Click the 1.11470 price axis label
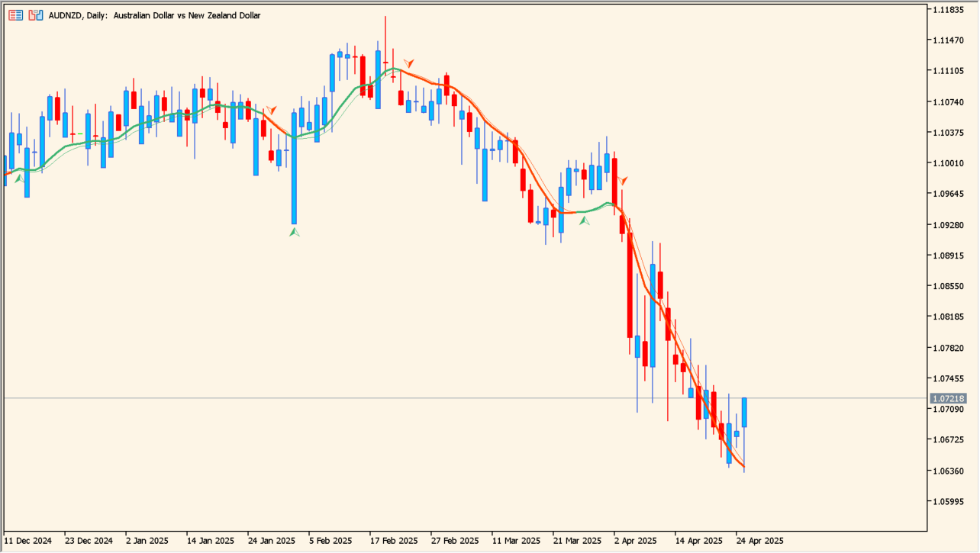The image size is (980, 553). pyautogui.click(x=948, y=40)
